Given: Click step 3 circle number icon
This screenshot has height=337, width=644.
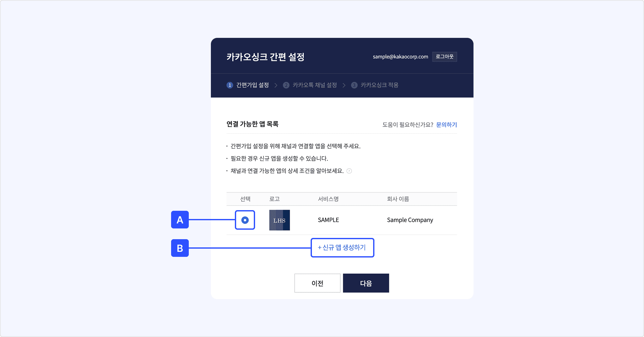Looking at the screenshot, I should (x=354, y=85).
